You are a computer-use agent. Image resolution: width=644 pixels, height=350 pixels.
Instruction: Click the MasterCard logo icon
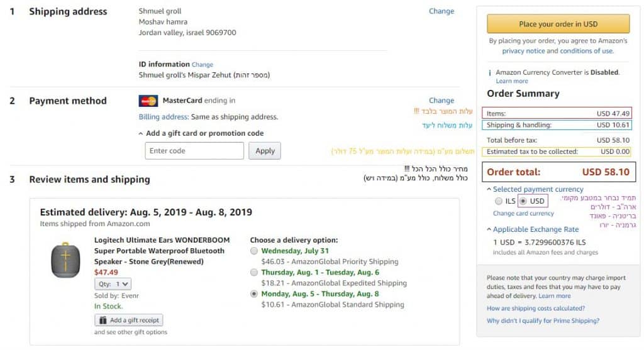point(148,101)
